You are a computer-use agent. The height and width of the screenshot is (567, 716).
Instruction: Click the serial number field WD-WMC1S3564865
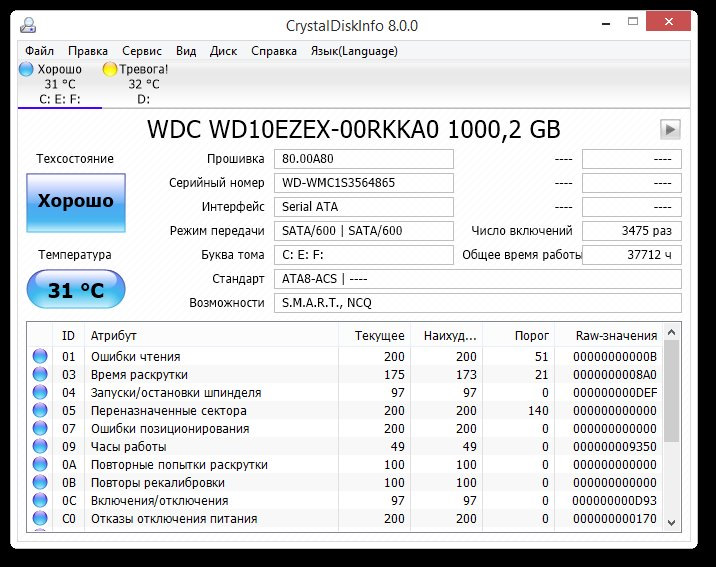coord(363,183)
